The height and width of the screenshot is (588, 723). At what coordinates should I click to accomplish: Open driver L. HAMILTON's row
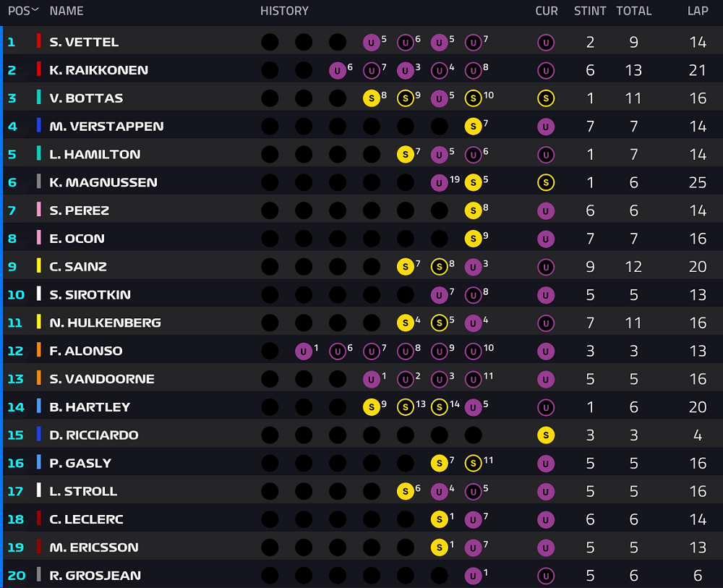[362, 154]
